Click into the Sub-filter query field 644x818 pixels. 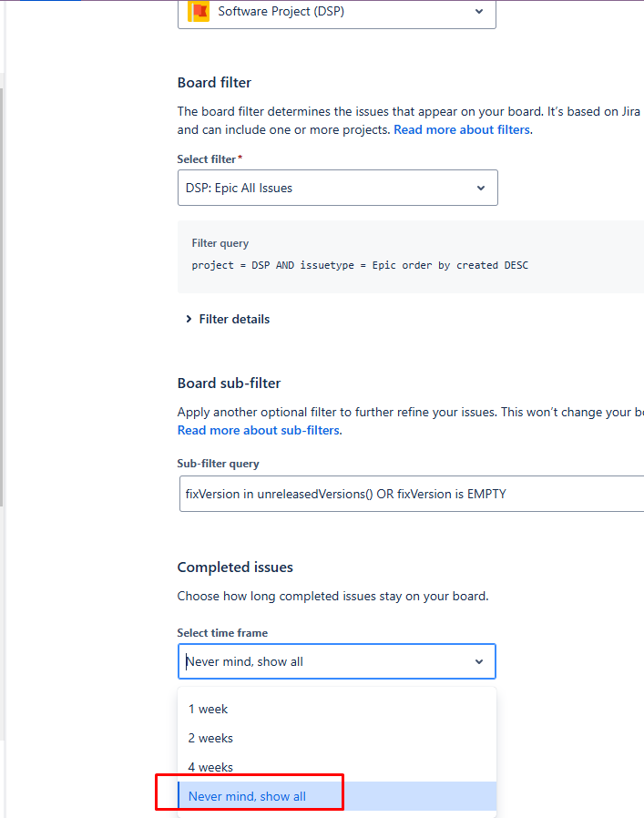[410, 494]
